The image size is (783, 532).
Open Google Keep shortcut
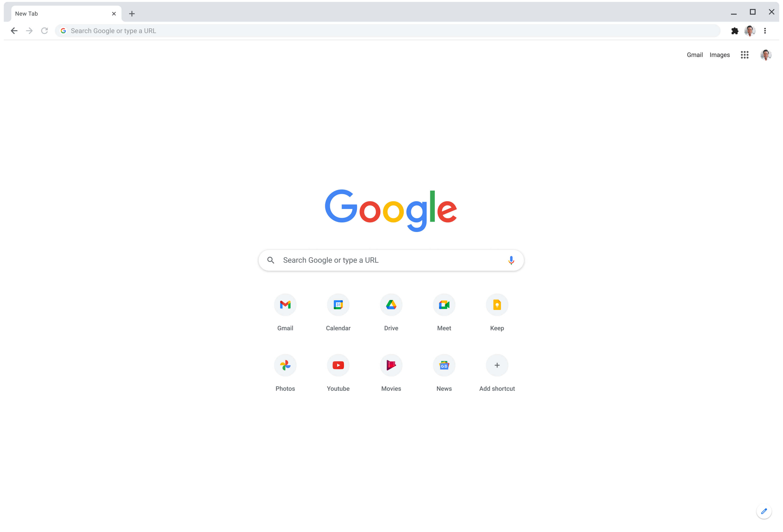tap(497, 305)
